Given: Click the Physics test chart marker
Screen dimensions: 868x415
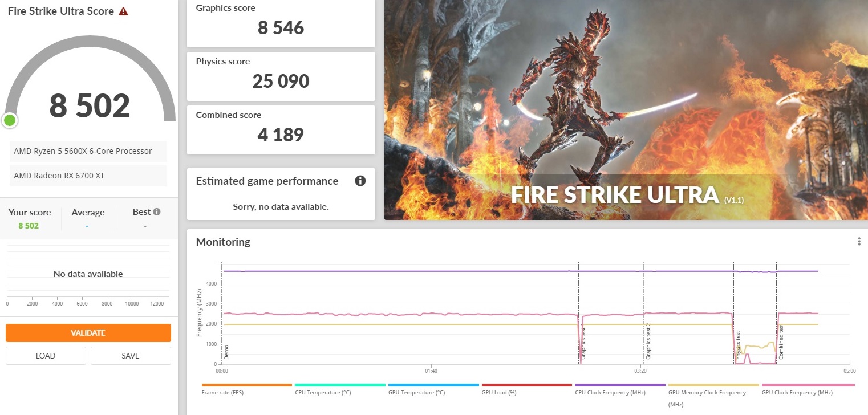Looking at the screenshot, I should pos(738,345).
